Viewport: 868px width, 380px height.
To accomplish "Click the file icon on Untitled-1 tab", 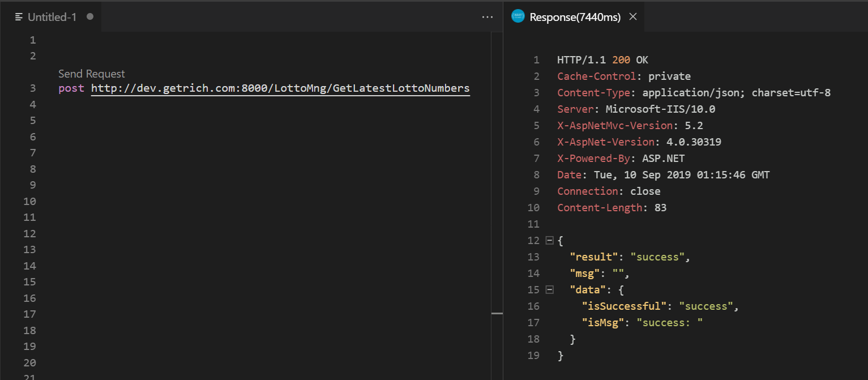I will click(x=19, y=17).
